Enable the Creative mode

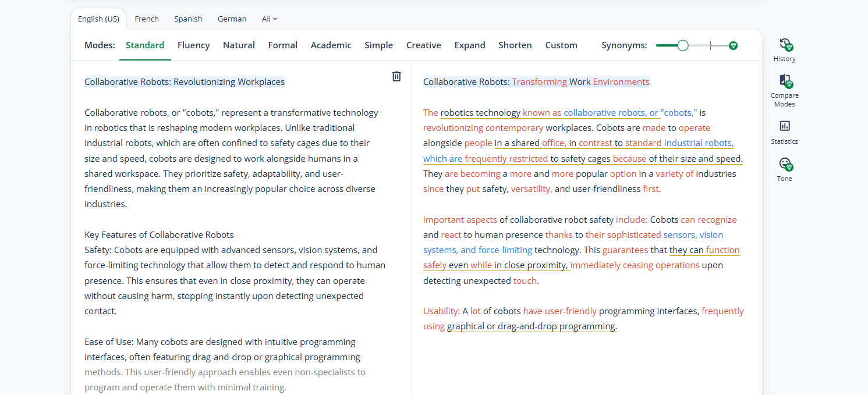pos(423,45)
